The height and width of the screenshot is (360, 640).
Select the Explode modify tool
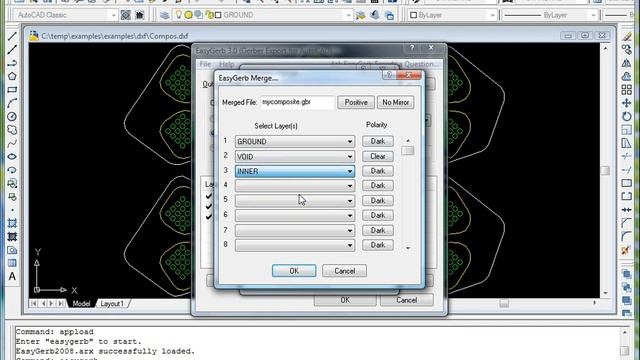pos(627,250)
